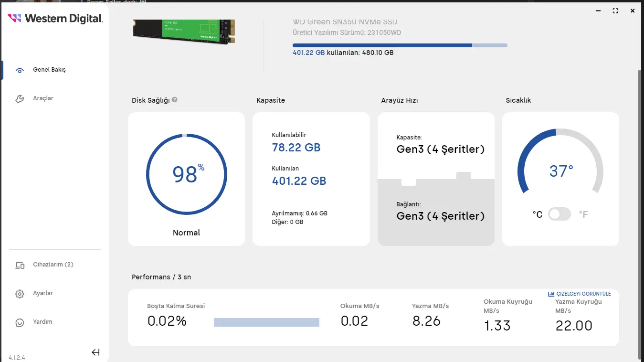Click the Ayarlar gear icon
644x362 pixels.
20,294
